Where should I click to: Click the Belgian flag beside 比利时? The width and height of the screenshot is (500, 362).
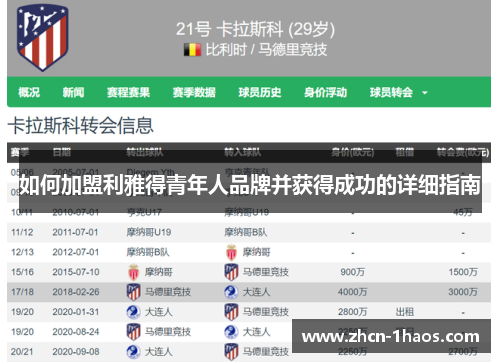(192, 50)
